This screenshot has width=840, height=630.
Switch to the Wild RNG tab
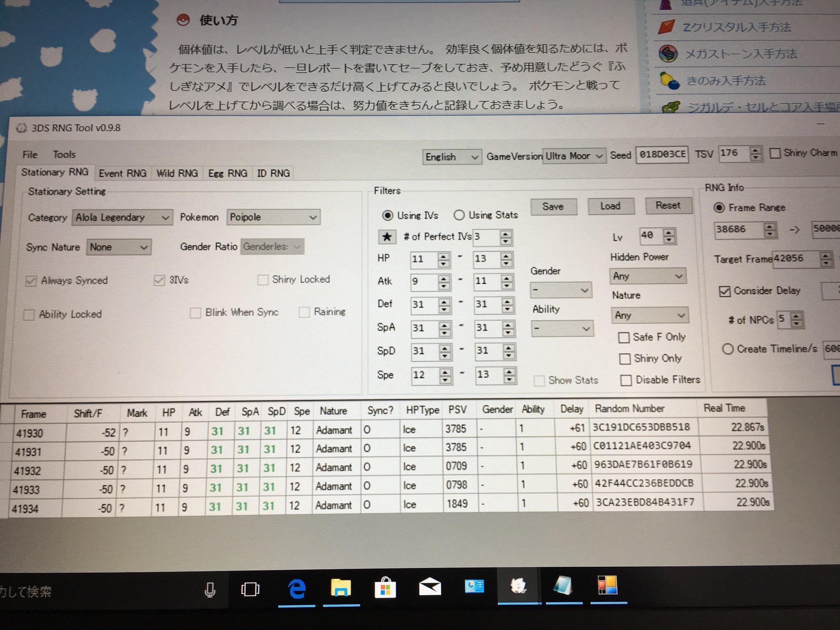tap(177, 173)
